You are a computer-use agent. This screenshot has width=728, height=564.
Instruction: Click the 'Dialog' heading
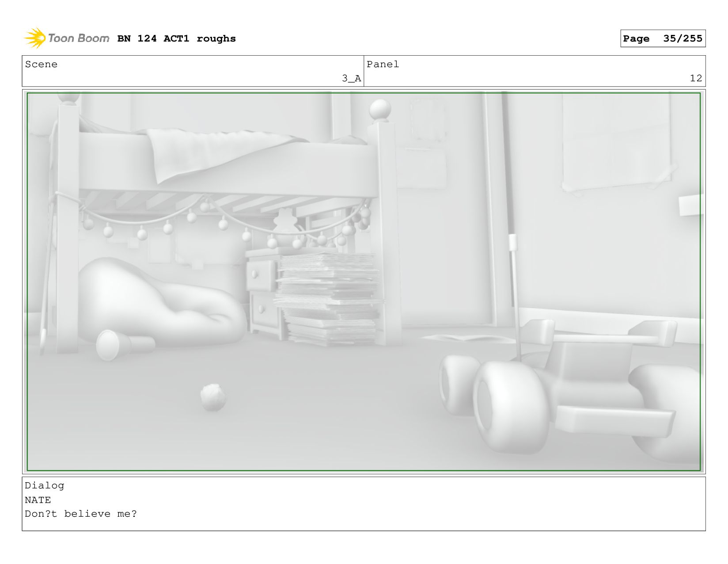pos(44,485)
